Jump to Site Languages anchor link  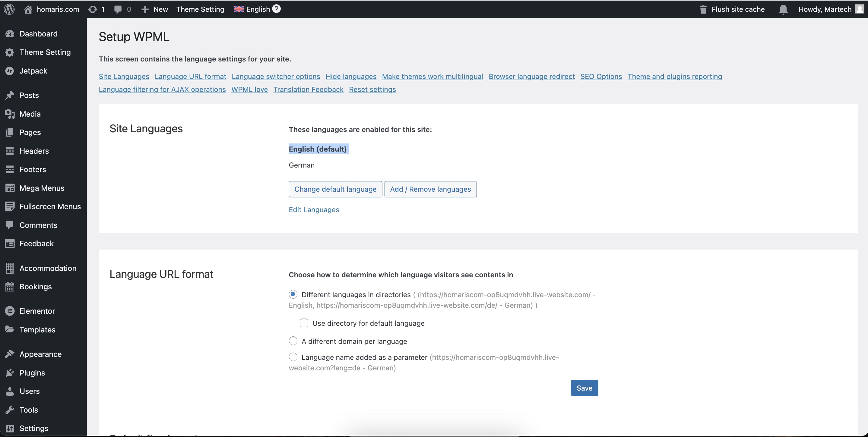[124, 77]
